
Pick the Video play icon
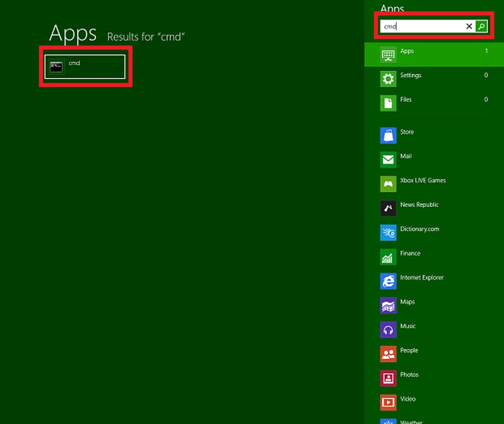[x=388, y=402]
